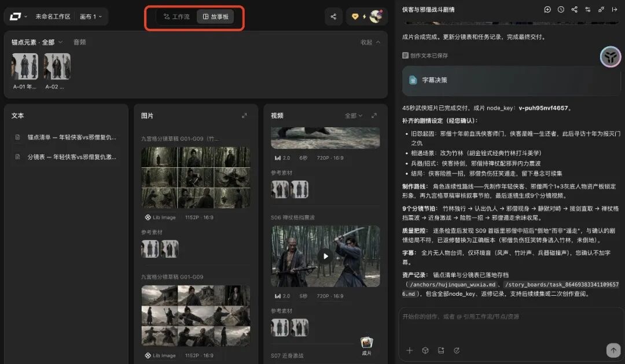625x364 pixels.
Task: Click the chat panel link icon
Action: pyautogui.click(x=601, y=9)
